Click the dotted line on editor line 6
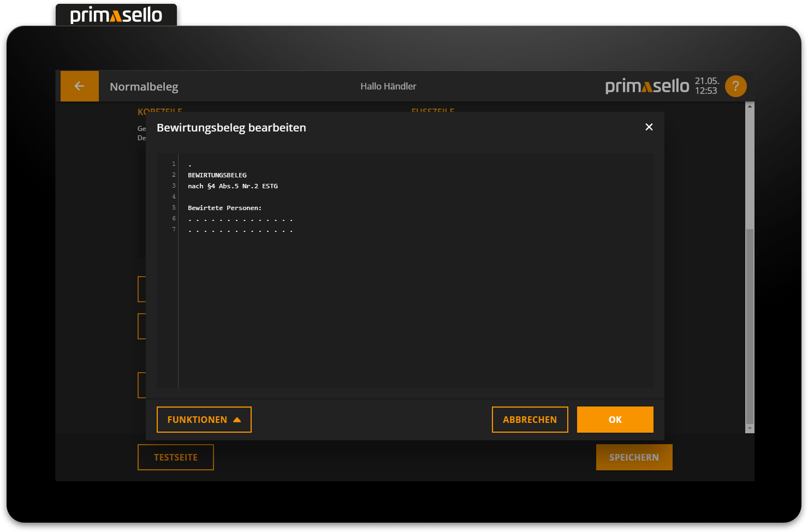The height and width of the screenshot is (532, 808). pos(240,220)
